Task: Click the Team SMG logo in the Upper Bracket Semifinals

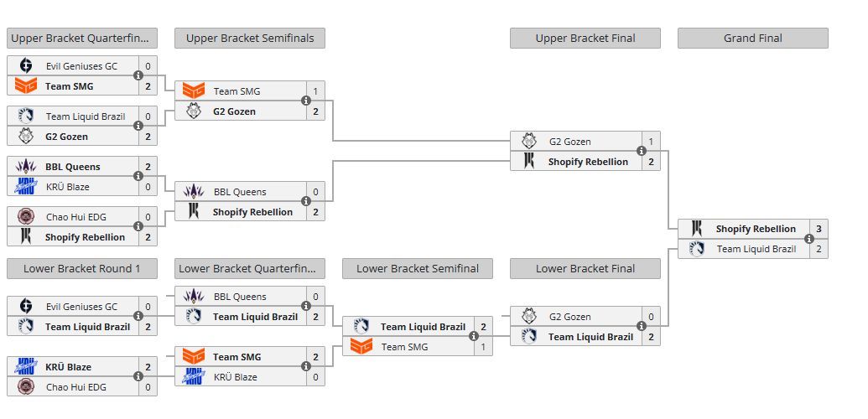Action: click(193, 91)
